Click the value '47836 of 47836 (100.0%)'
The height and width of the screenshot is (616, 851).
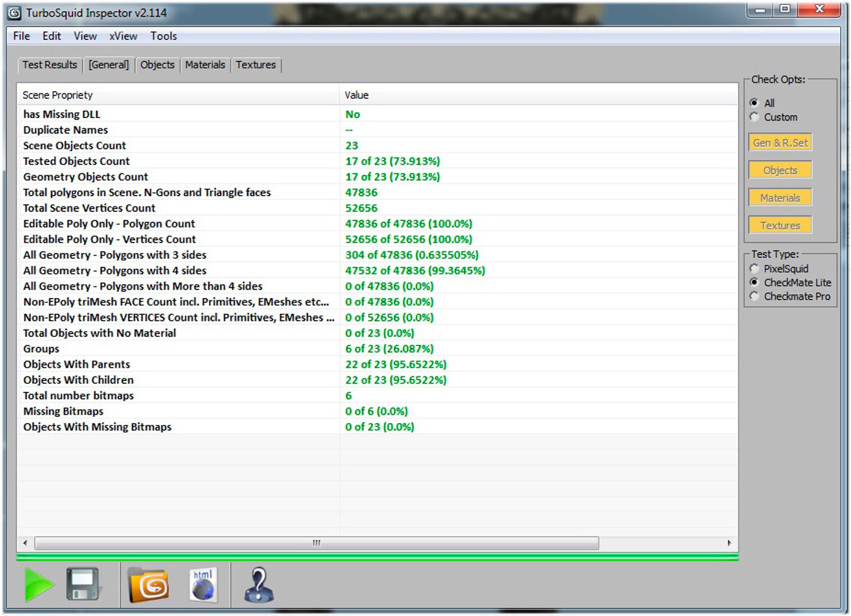coord(409,224)
